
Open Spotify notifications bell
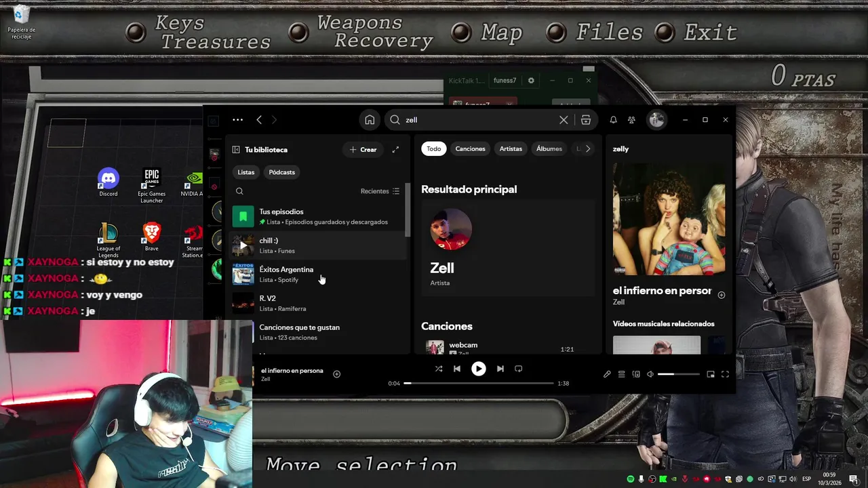613,120
